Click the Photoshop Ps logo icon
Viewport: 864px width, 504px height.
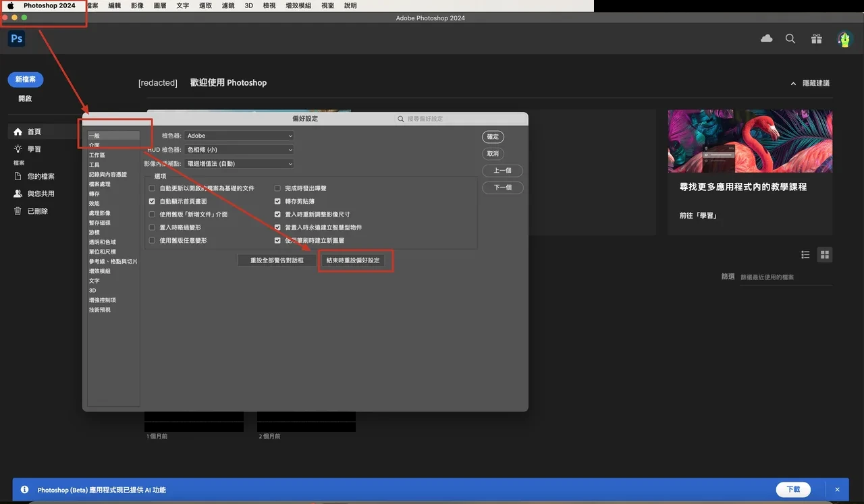pos(17,39)
